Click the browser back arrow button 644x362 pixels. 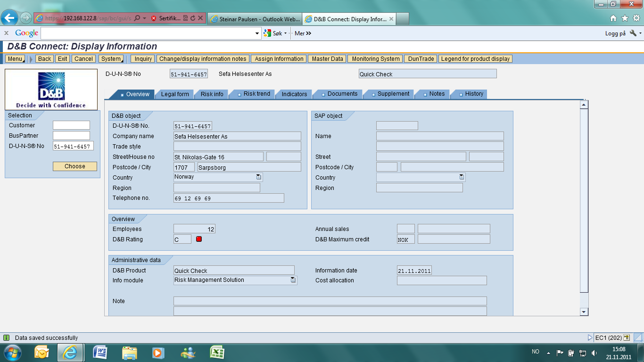[10, 18]
